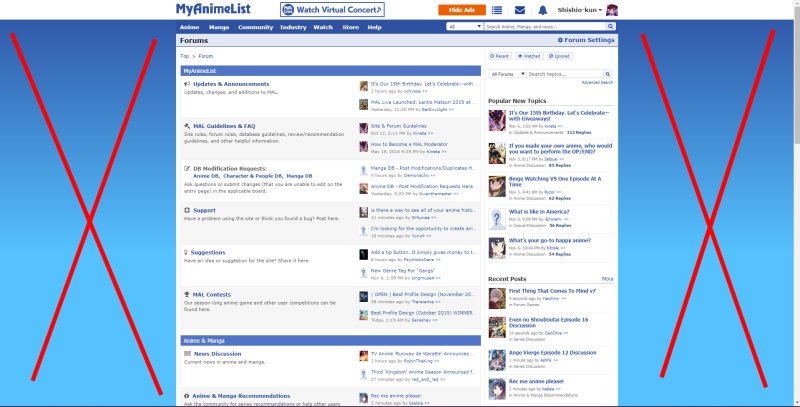Click the forum topic search magnifier
Image resolution: width=800 pixels, height=407 pixels.
tap(607, 74)
